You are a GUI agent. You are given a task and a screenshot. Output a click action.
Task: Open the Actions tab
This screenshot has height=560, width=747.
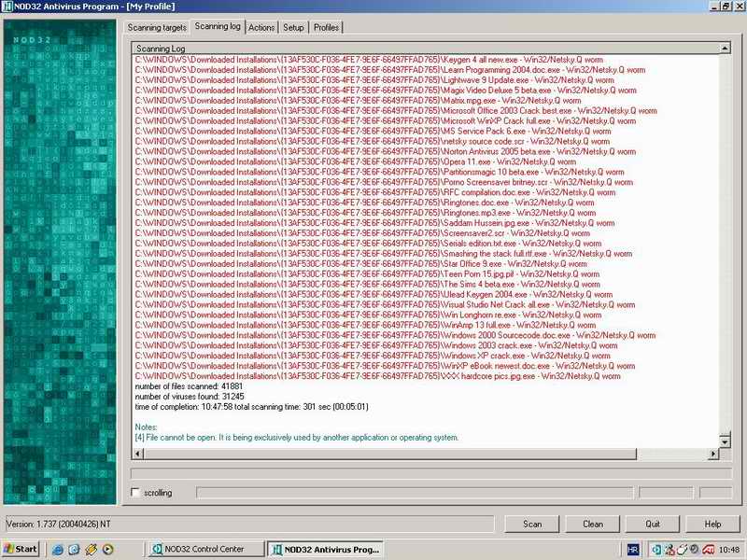click(x=261, y=28)
